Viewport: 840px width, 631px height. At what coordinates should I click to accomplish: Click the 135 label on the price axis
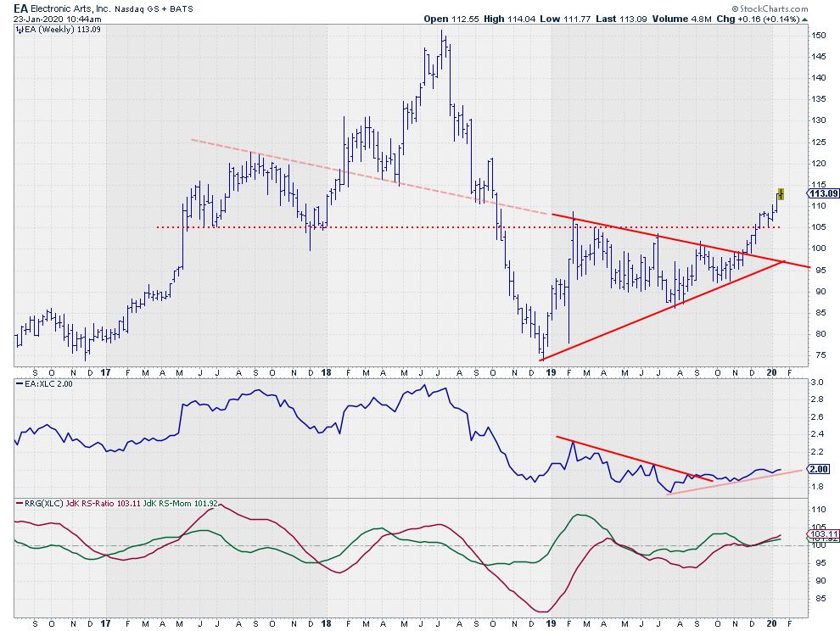819,99
